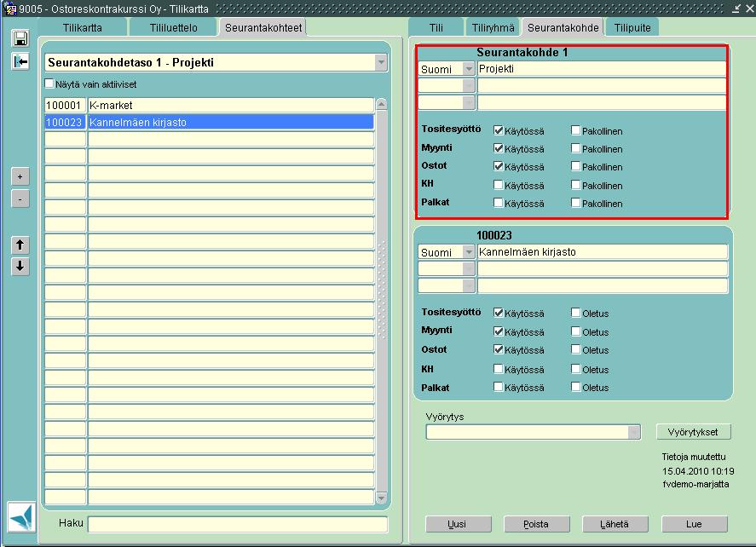Move item up with the up arrow
Viewport: 756px width, 547px height.
click(x=20, y=245)
